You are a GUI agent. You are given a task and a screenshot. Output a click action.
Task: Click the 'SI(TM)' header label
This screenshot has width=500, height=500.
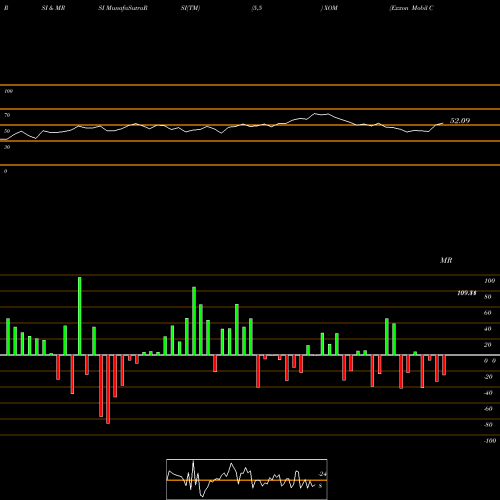point(190,8)
